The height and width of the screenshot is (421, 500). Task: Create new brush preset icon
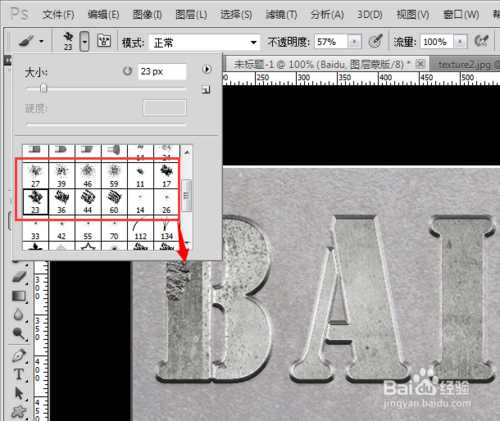tap(206, 90)
